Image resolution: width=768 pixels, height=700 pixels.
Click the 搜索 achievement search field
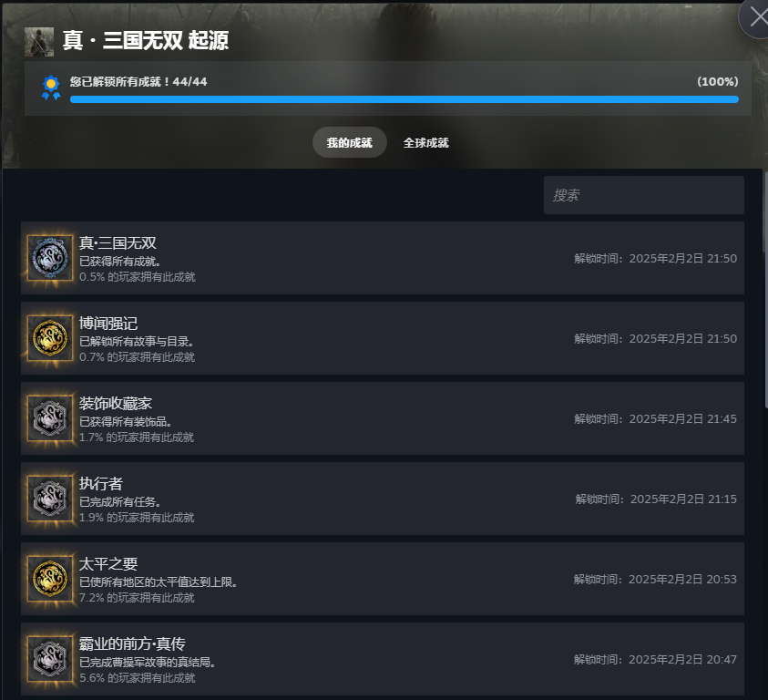[643, 195]
